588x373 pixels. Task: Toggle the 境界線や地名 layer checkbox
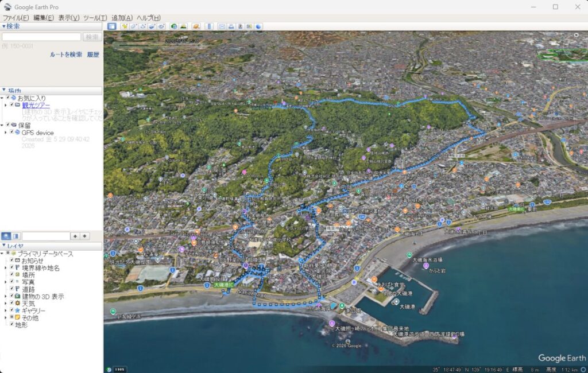point(12,267)
